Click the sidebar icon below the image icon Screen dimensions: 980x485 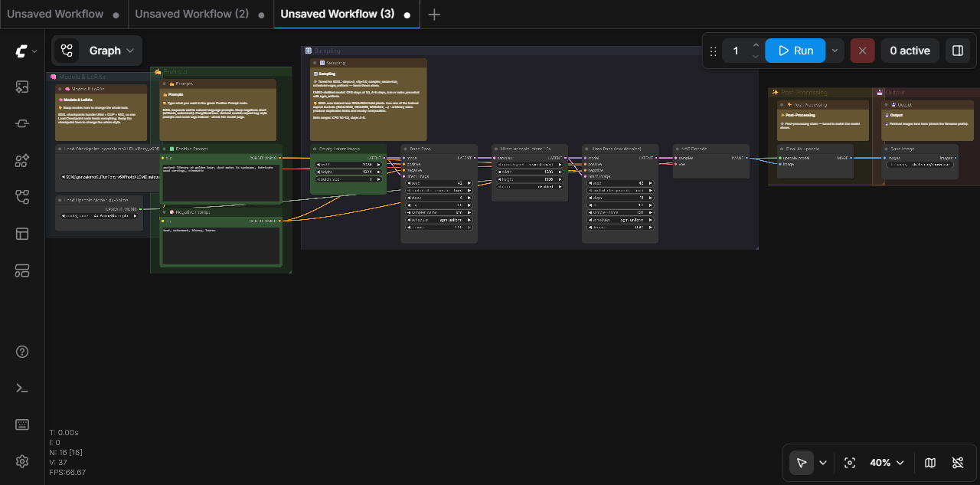[x=22, y=123]
